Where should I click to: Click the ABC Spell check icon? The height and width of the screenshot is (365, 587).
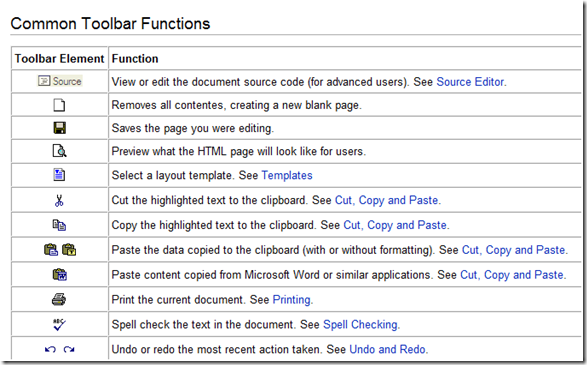point(59,324)
